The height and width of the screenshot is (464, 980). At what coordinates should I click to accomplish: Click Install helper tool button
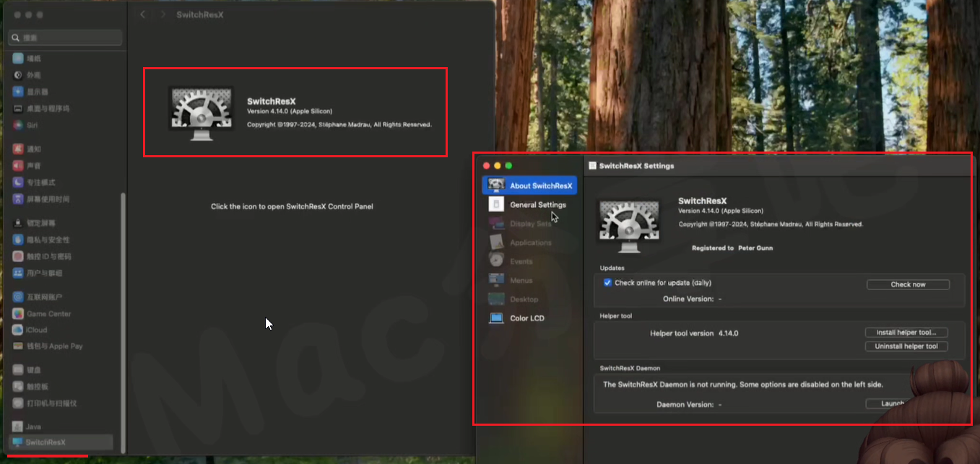coord(906,333)
